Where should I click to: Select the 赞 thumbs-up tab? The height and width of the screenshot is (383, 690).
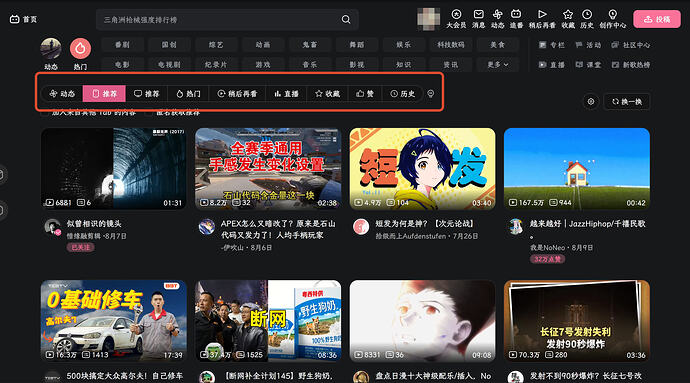point(365,94)
